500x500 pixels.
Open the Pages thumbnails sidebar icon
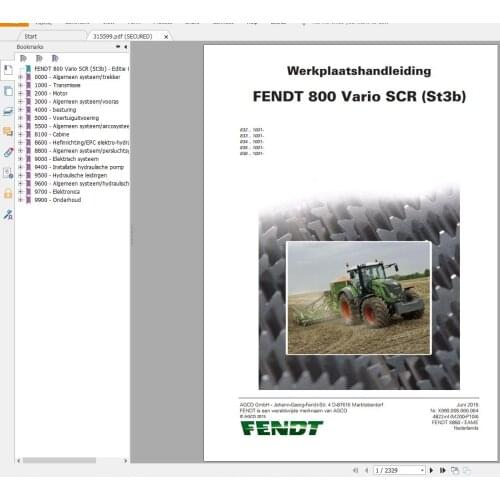[8, 91]
